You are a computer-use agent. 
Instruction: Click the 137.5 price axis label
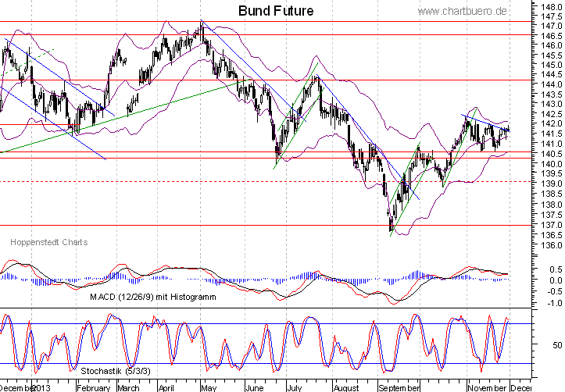click(x=551, y=215)
